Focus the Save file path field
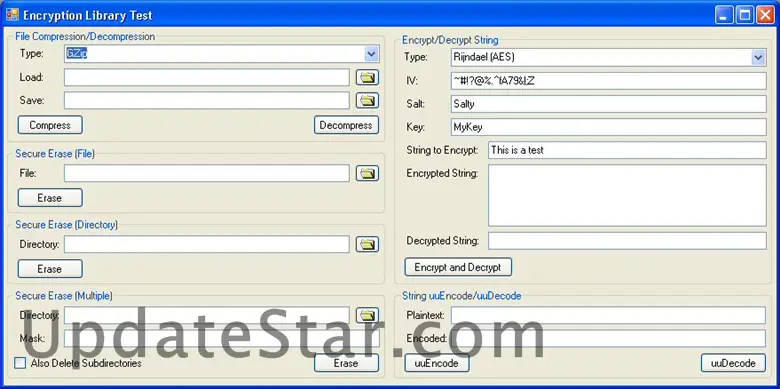The width and height of the screenshot is (780, 389). (x=207, y=100)
